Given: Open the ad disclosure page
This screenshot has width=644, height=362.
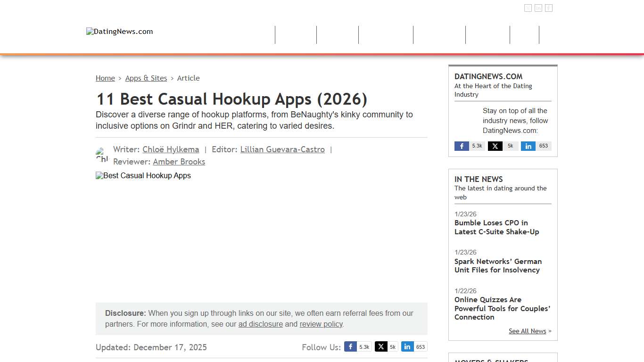Looking at the screenshot, I should pyautogui.click(x=260, y=324).
